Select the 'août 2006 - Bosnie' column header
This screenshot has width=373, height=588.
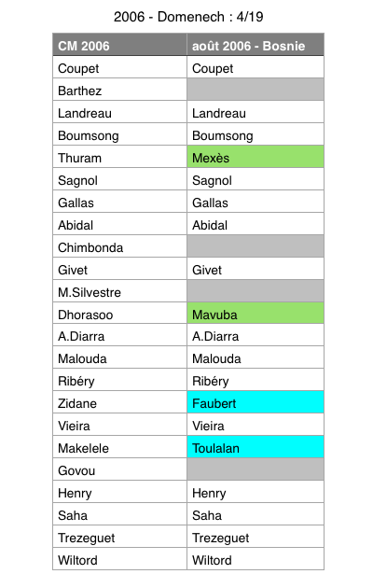point(256,45)
